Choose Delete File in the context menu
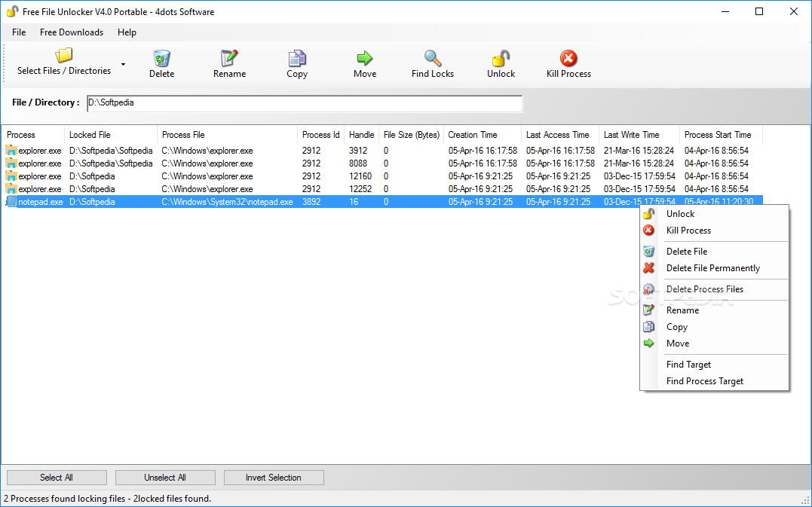 (714, 252)
